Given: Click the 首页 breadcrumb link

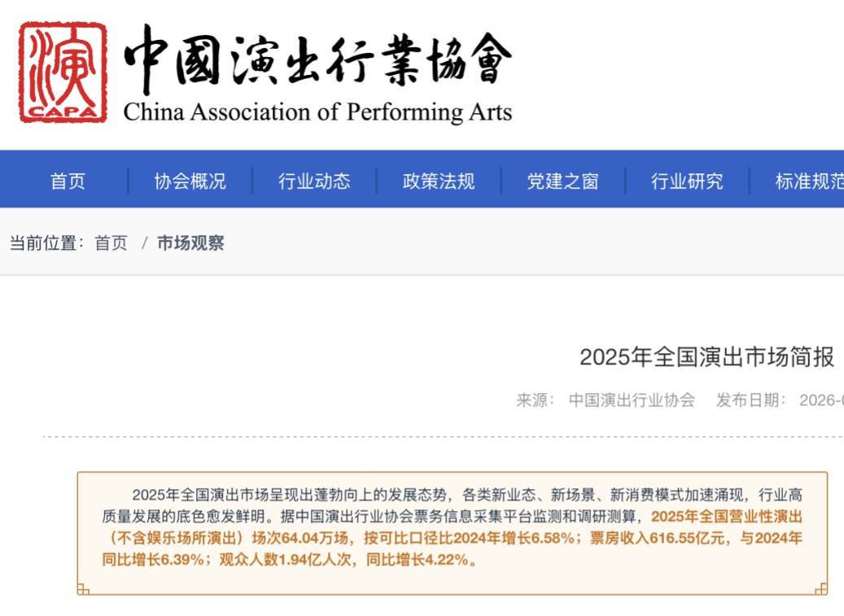Looking at the screenshot, I should [x=112, y=243].
